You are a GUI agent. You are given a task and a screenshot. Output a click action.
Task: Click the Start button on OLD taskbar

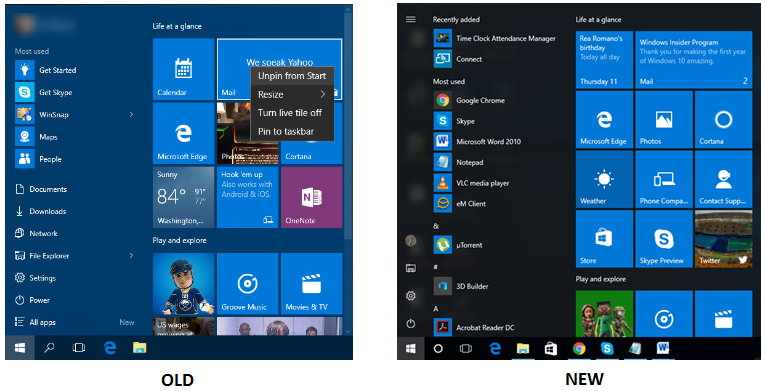coord(20,348)
